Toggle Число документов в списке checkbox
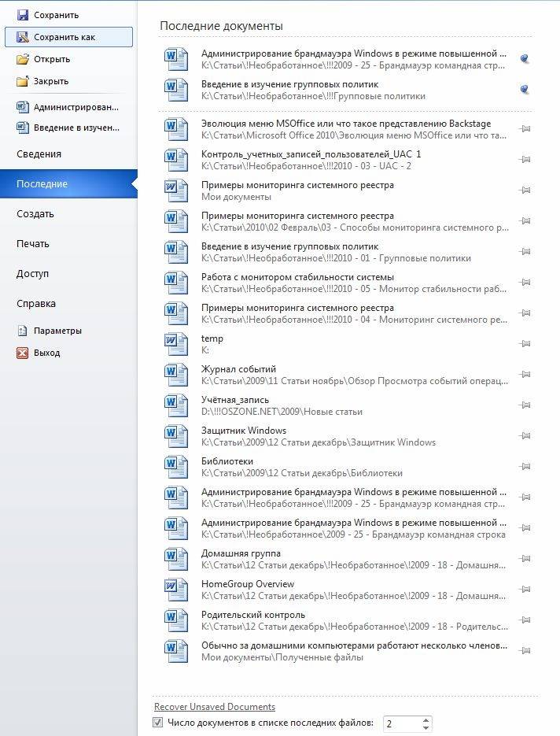 pyautogui.click(x=158, y=723)
